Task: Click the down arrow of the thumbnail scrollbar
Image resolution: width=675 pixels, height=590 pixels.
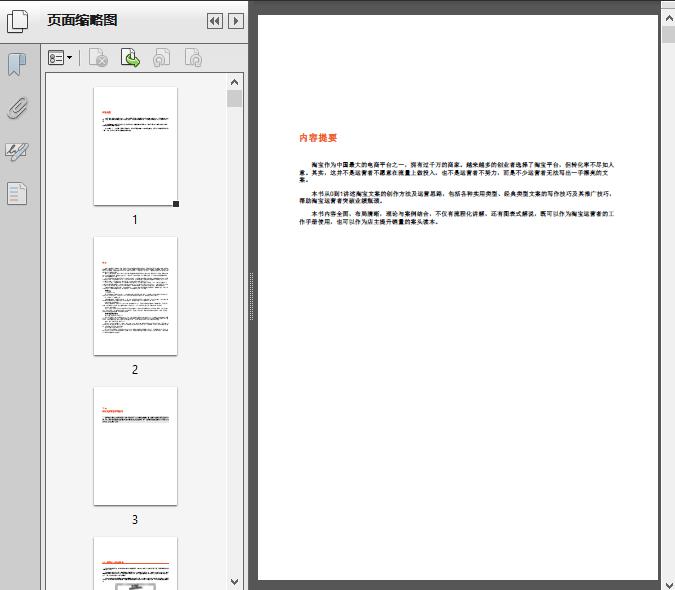Action: [x=235, y=582]
